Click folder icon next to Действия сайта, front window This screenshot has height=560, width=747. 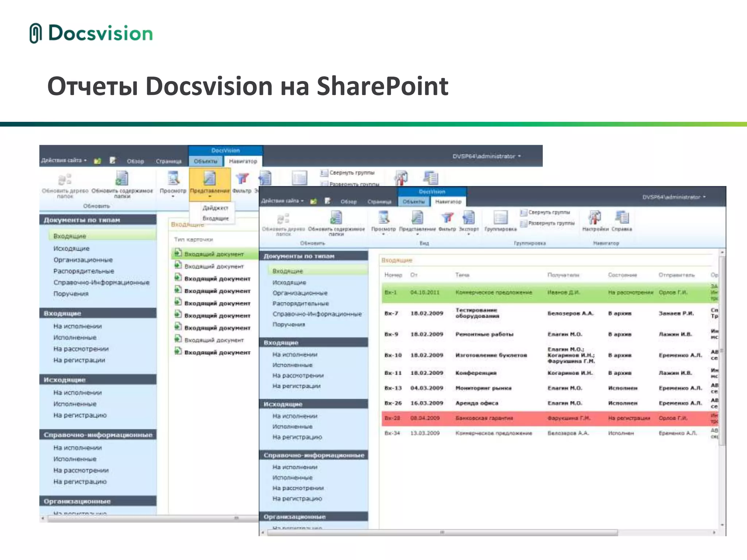click(x=313, y=201)
